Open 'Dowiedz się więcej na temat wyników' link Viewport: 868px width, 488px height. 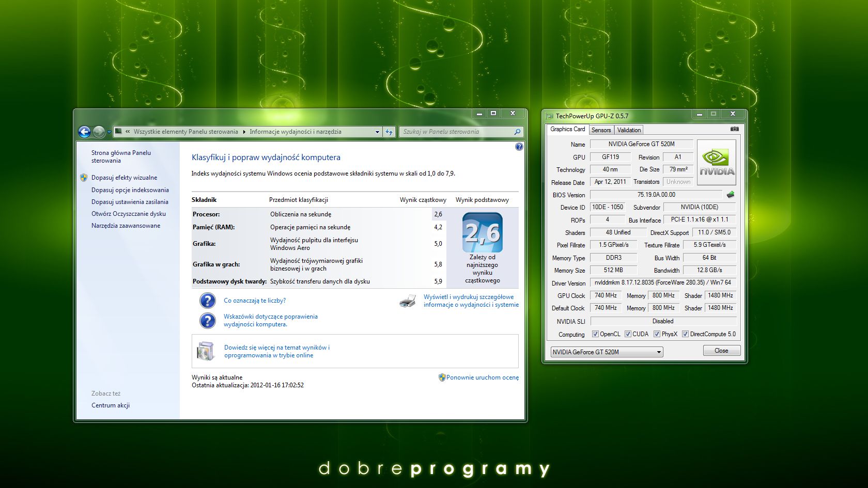(277, 351)
